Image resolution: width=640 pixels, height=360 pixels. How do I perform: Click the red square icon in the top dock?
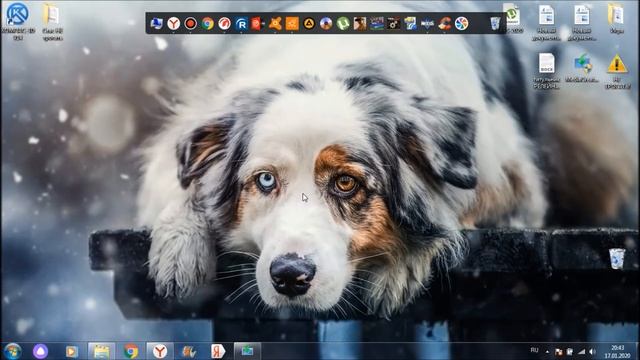[258, 23]
